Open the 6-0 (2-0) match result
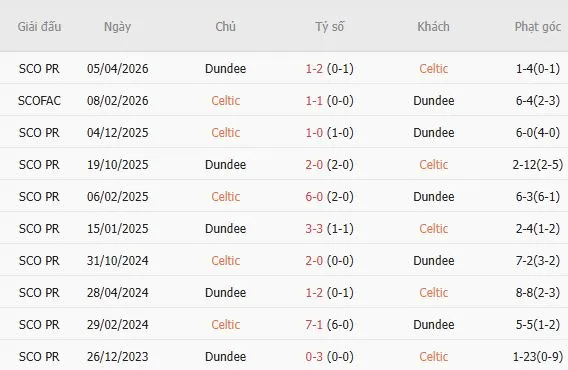The height and width of the screenshot is (370, 568). [x=329, y=197]
